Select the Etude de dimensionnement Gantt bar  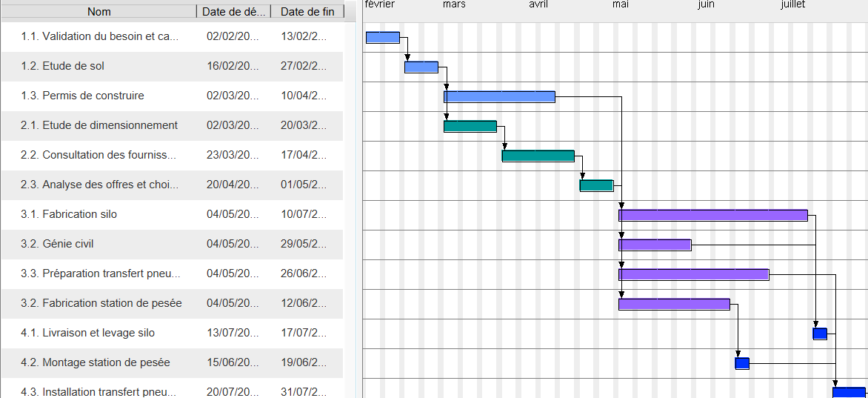470,127
